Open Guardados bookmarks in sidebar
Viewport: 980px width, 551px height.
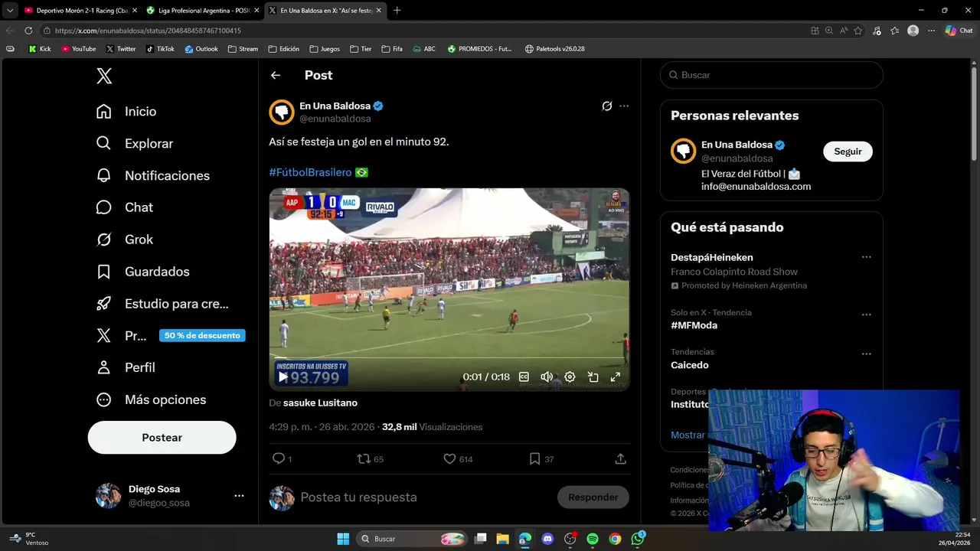click(142, 272)
